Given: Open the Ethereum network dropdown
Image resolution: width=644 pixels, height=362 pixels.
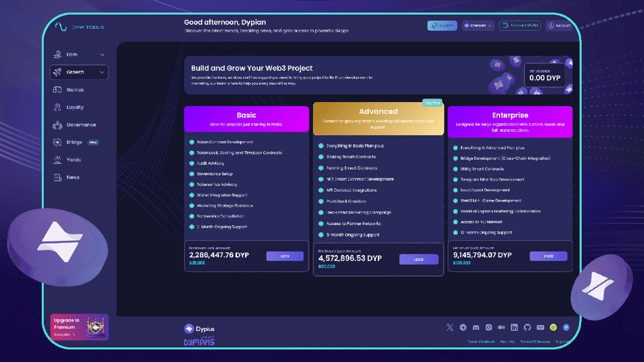Looking at the screenshot, I should [478, 25].
